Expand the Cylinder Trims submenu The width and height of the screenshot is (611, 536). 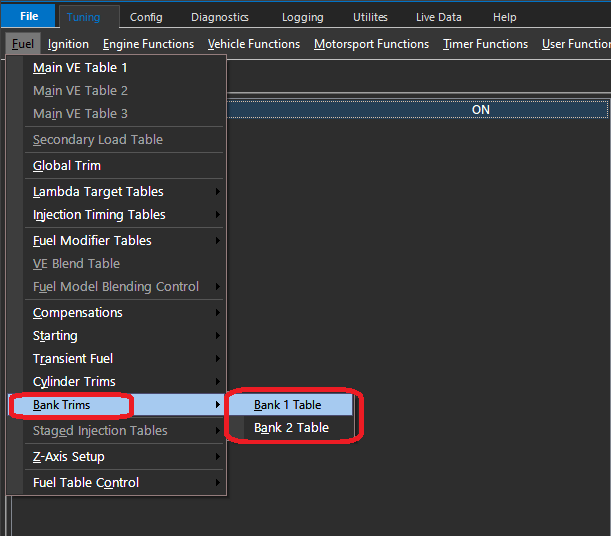click(x=74, y=382)
